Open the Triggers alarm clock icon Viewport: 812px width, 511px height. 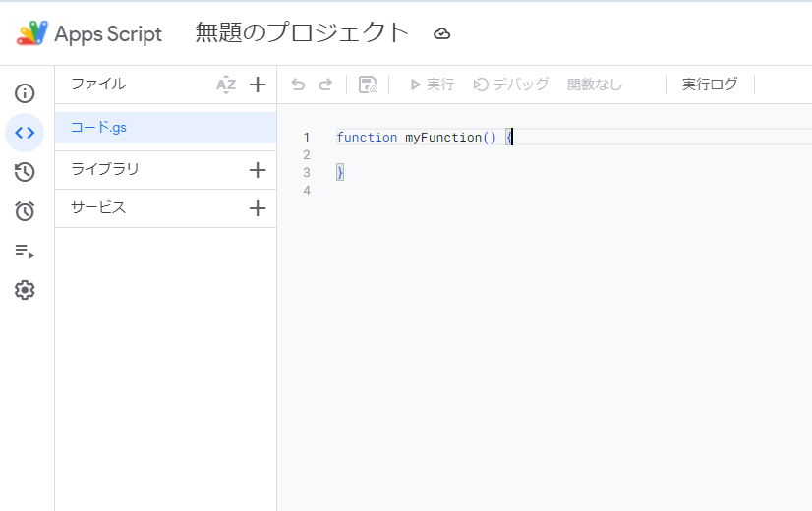click(25, 211)
